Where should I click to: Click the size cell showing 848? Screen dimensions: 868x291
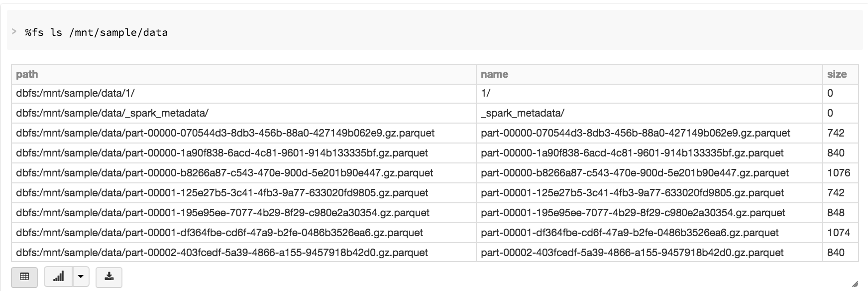[x=836, y=213]
